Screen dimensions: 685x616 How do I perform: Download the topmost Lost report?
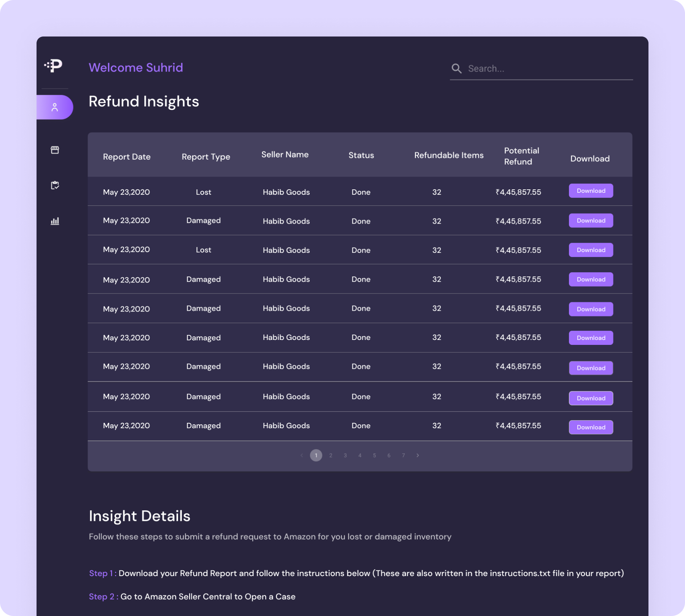click(591, 191)
